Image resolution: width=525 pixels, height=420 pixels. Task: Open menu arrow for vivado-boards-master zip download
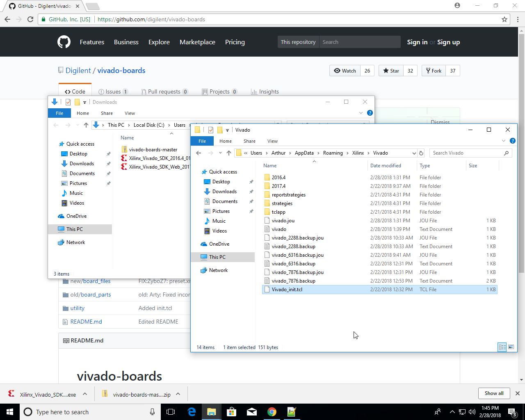(x=178, y=394)
